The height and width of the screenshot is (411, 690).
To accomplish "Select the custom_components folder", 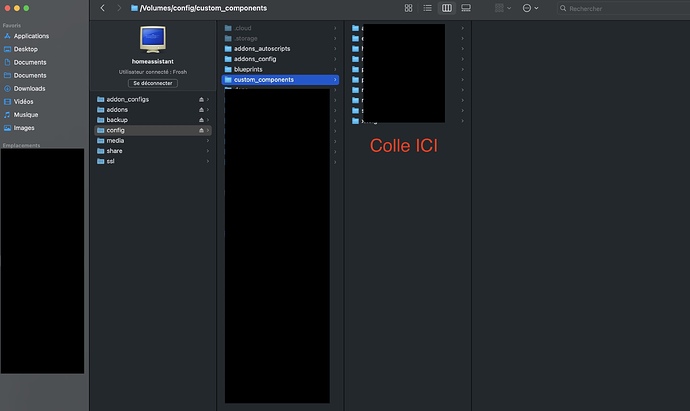I will point(280,80).
